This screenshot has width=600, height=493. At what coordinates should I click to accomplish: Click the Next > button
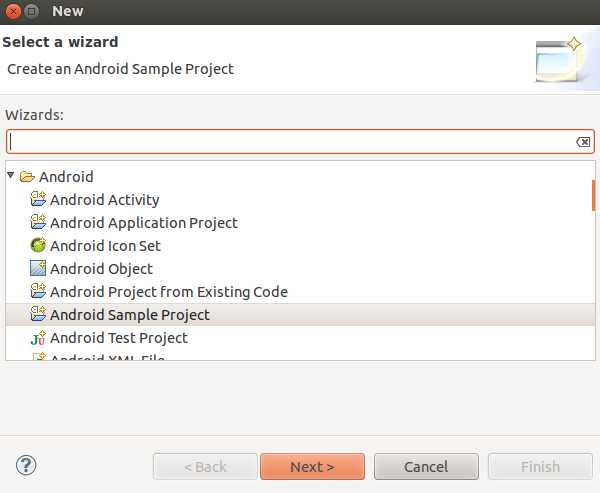312,467
